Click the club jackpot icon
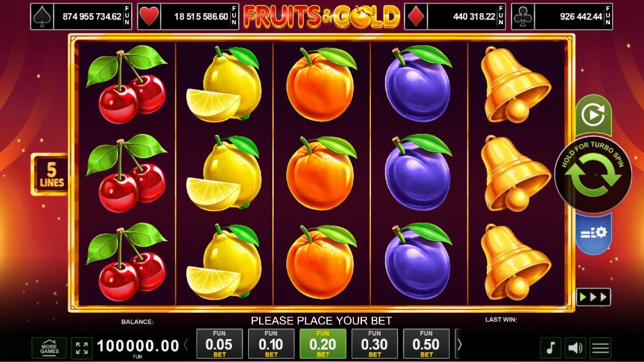The width and height of the screenshot is (644, 362). point(523,17)
